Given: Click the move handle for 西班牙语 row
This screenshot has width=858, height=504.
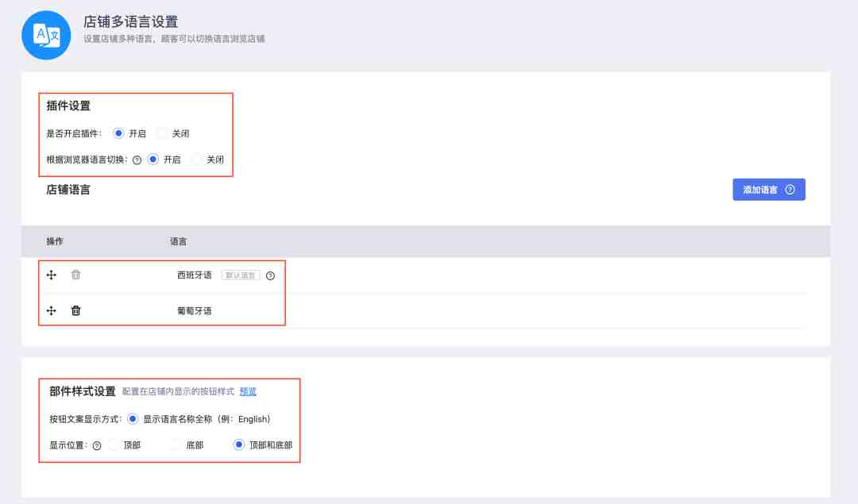Looking at the screenshot, I should [52, 275].
